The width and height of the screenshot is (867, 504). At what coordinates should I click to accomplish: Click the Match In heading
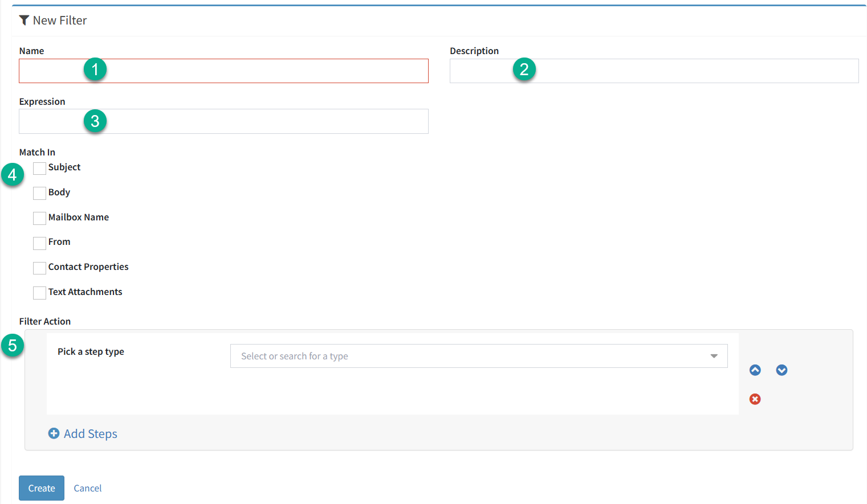(x=37, y=152)
